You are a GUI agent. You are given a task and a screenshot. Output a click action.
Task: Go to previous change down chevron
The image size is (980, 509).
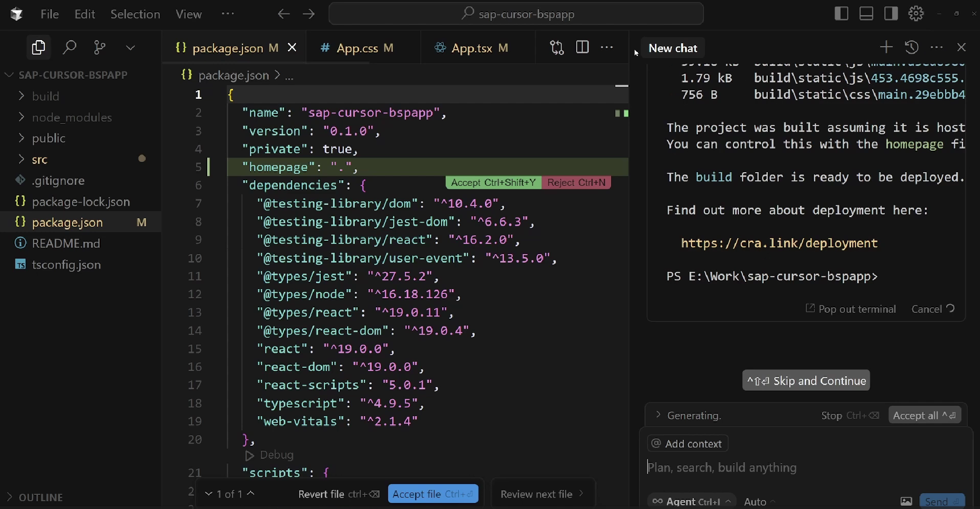[209, 494]
